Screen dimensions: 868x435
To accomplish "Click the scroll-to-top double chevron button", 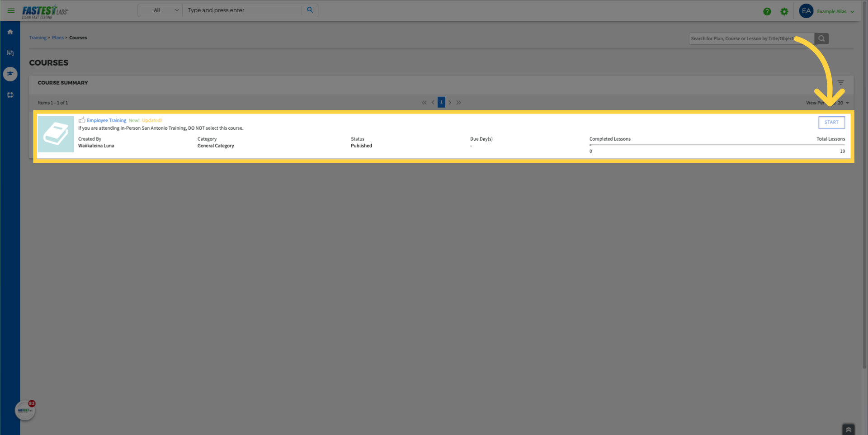I will point(849,430).
